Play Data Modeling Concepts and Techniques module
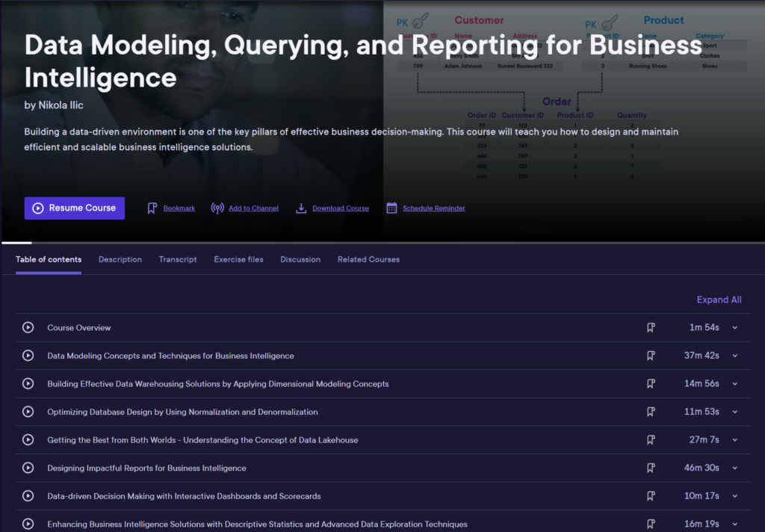765x532 pixels. pos(28,356)
